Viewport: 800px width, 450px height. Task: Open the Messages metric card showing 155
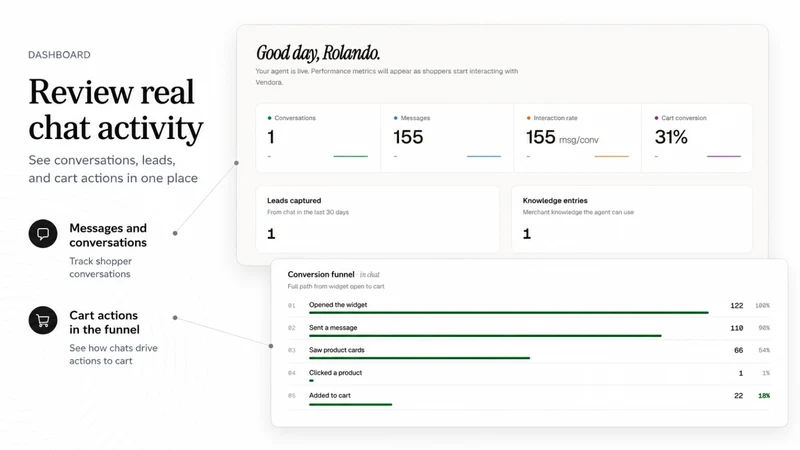[x=447, y=138]
